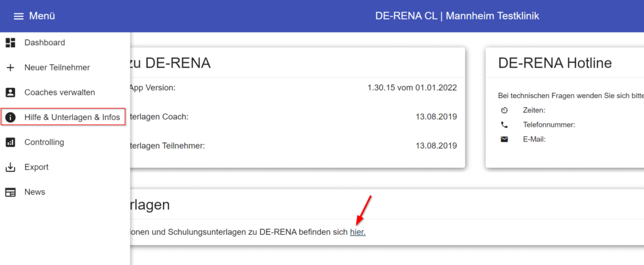Image resolution: width=644 pixels, height=265 pixels.
Task: Click the Controlling chart icon
Action: click(10, 143)
